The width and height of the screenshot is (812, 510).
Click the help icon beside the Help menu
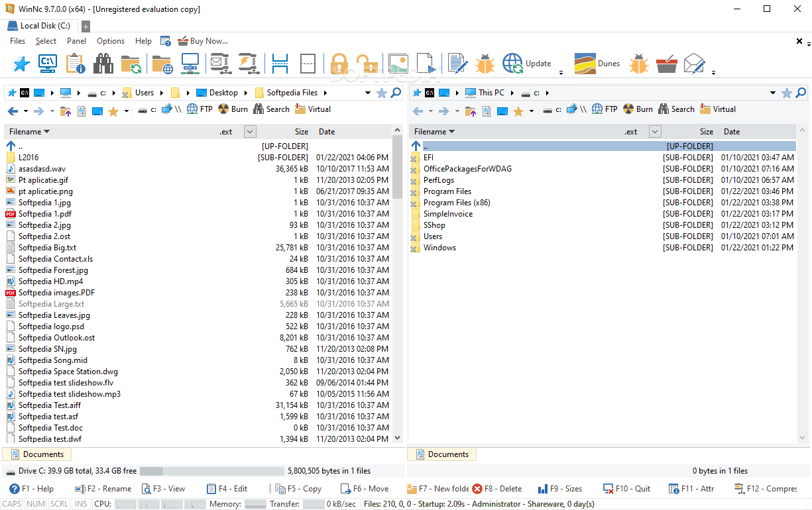(x=166, y=41)
